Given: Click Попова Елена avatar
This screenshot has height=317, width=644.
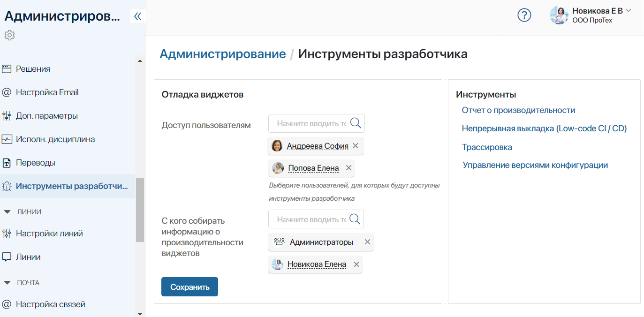Looking at the screenshot, I should tap(278, 168).
